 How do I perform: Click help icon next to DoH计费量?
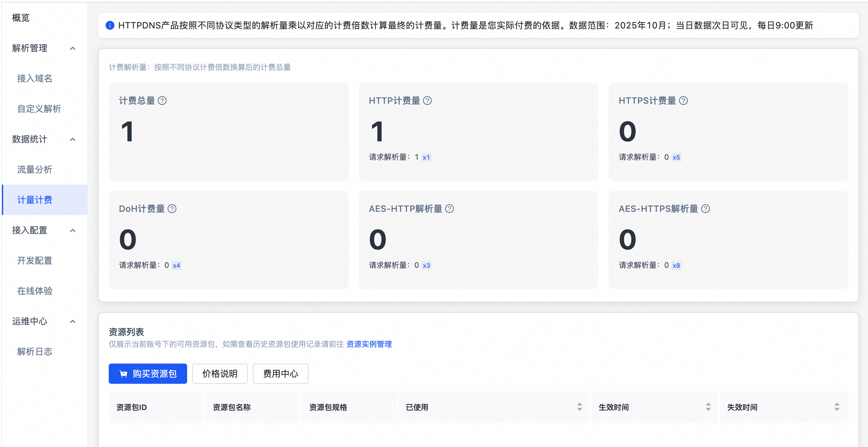[x=172, y=209]
